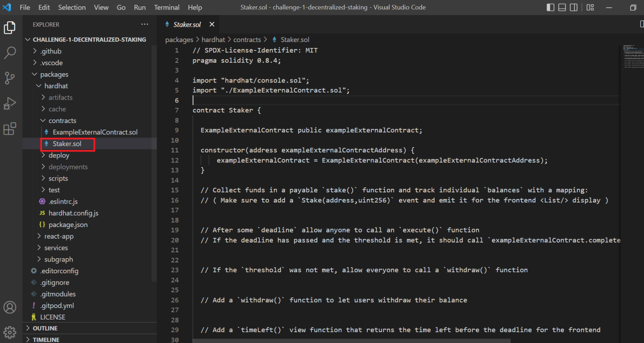Click the license icon beside LICENSE
Viewport: 644px width, 343px height.
pyautogui.click(x=34, y=317)
